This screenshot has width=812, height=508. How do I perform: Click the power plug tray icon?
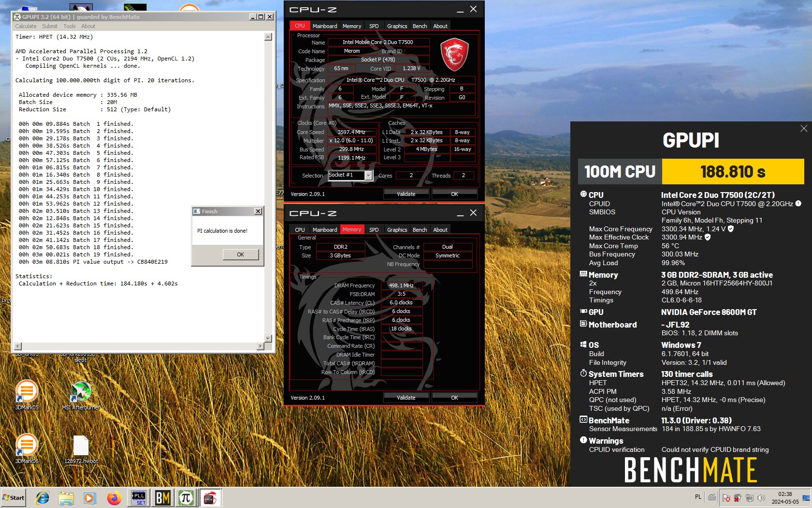[738, 497]
